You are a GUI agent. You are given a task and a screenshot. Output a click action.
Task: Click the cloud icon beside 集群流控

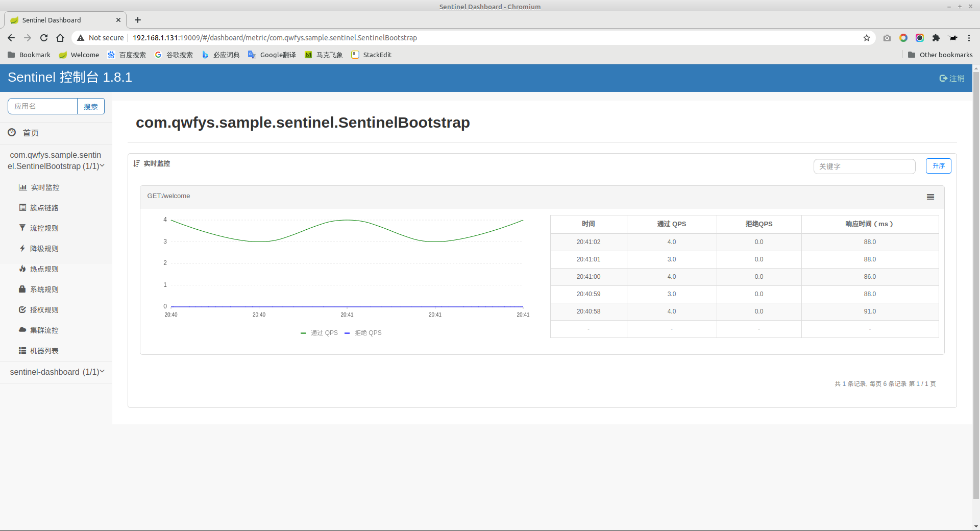[x=22, y=330]
